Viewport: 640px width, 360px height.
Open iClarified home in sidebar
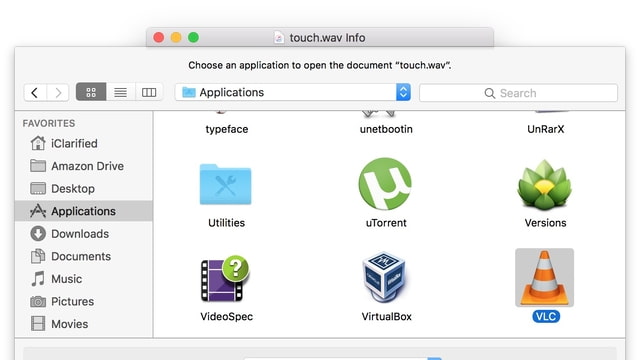[x=83, y=143]
